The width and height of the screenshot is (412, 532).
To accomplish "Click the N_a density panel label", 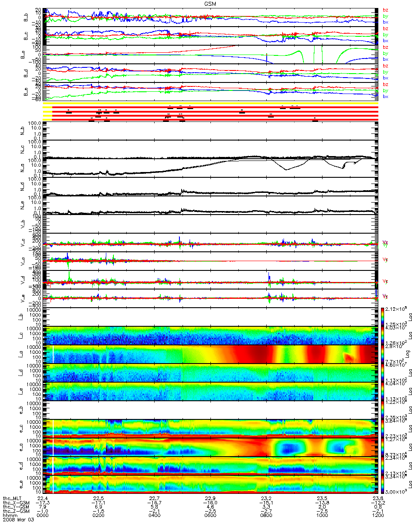I will 23,168.
